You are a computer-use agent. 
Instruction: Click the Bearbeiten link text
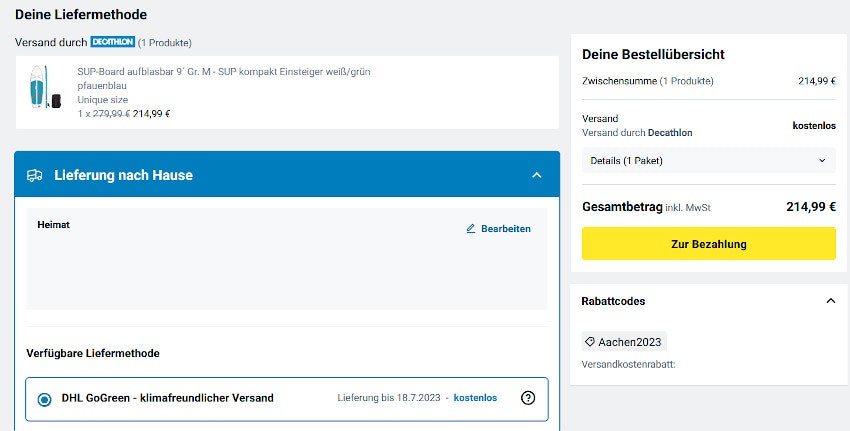[505, 229]
